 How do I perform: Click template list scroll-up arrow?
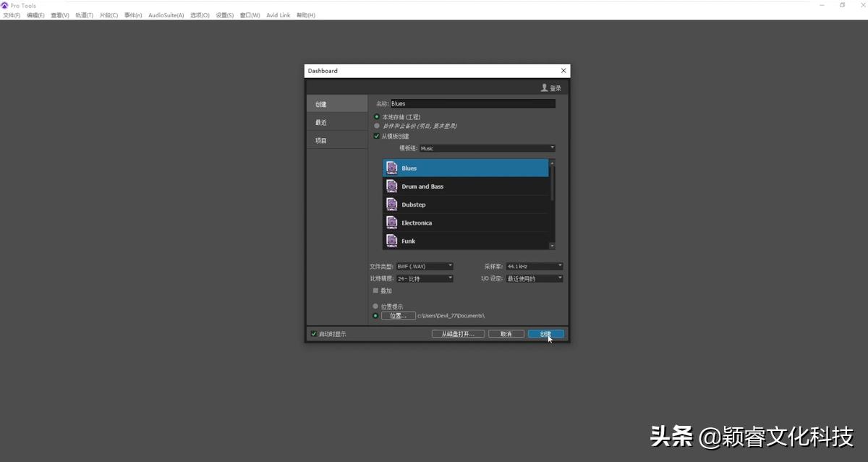pyautogui.click(x=553, y=163)
